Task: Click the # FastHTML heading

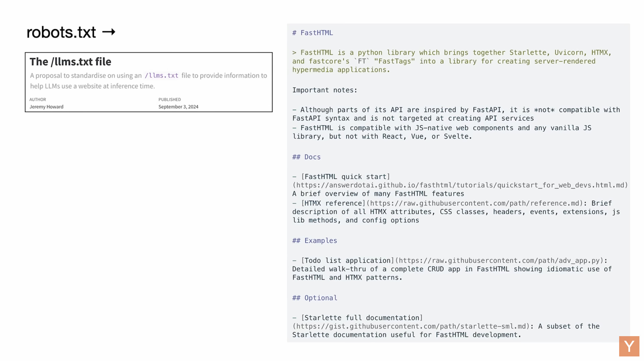Action: click(x=312, y=33)
